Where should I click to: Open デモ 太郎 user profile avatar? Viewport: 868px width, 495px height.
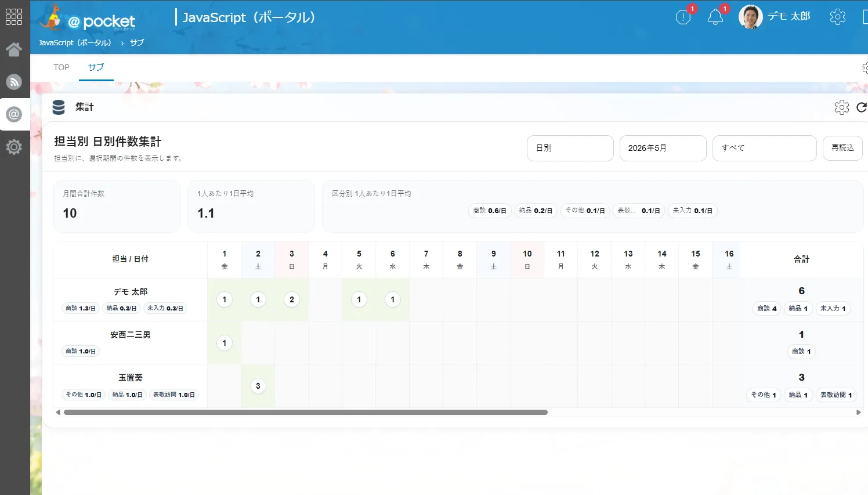[x=750, y=17]
